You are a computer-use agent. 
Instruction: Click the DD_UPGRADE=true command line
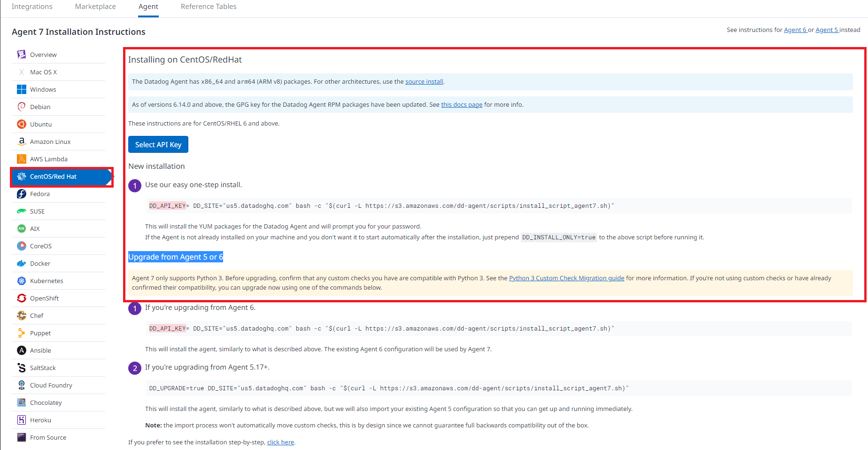(x=499, y=388)
